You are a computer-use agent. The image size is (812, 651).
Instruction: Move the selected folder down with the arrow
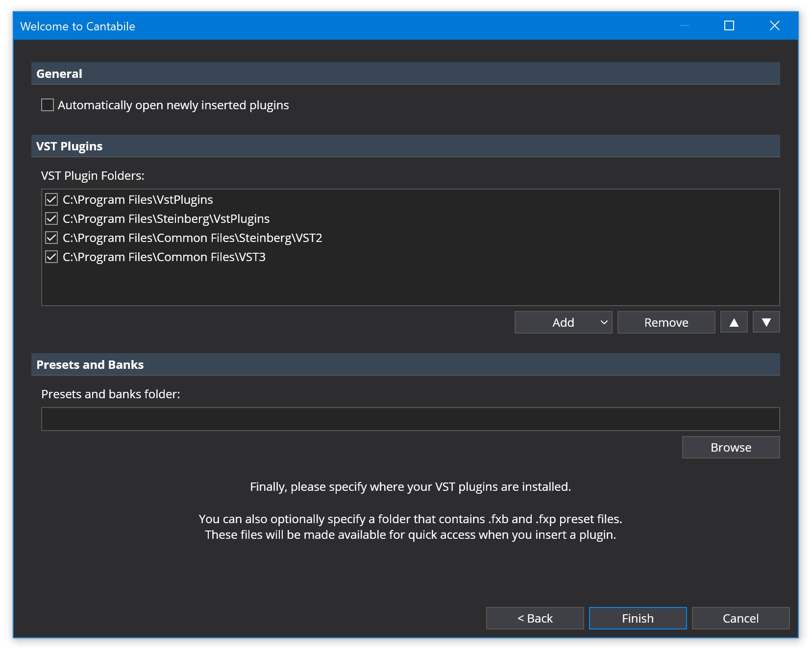tap(766, 322)
